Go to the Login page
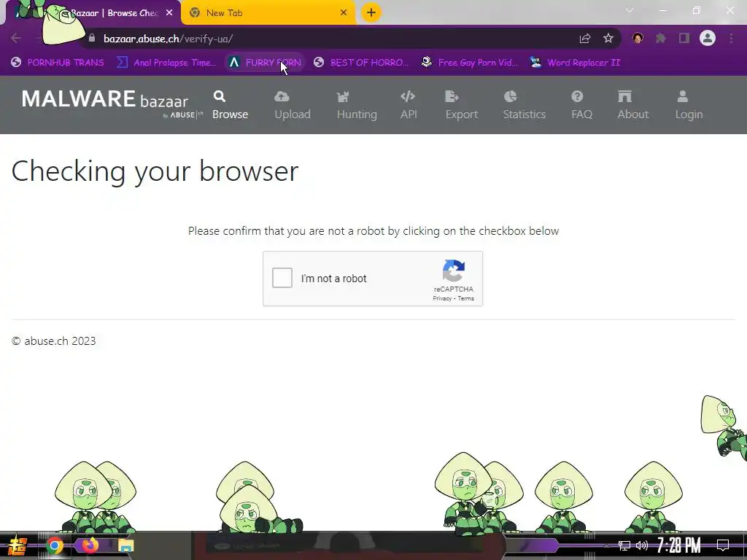This screenshot has width=747, height=560. pyautogui.click(x=689, y=105)
